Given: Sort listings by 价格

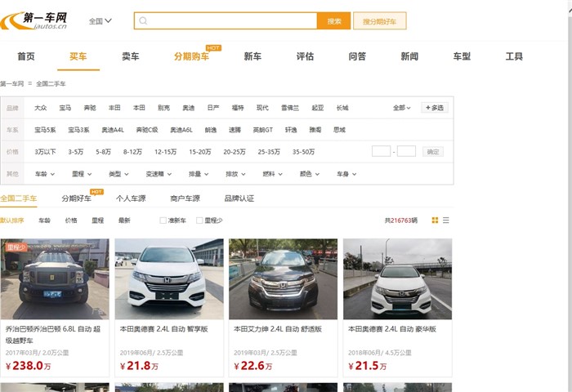Looking at the screenshot, I should point(71,220).
